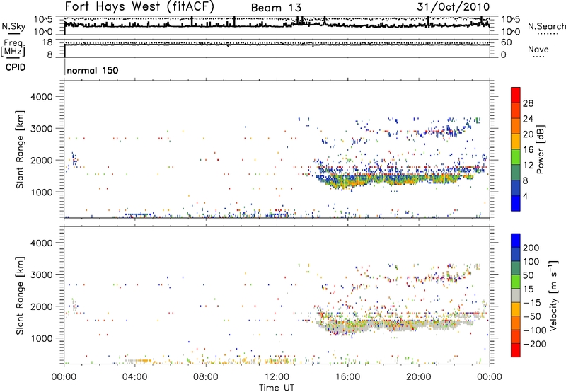The height and width of the screenshot is (392, 566).
Task: Click the -15 value on the Velocity scale
Action: pos(532,303)
